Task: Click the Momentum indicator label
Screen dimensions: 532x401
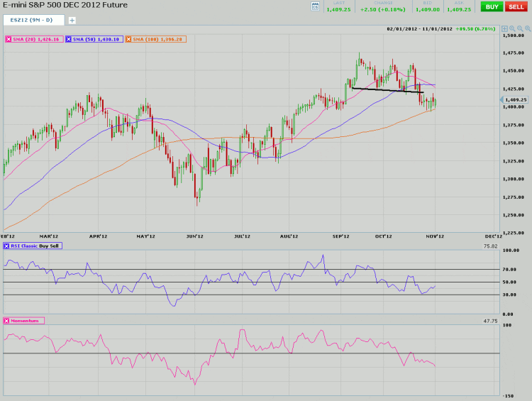Action: point(27,321)
